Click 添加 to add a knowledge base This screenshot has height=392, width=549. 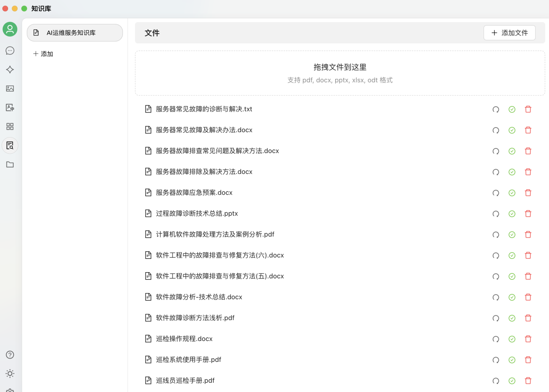(x=43, y=54)
